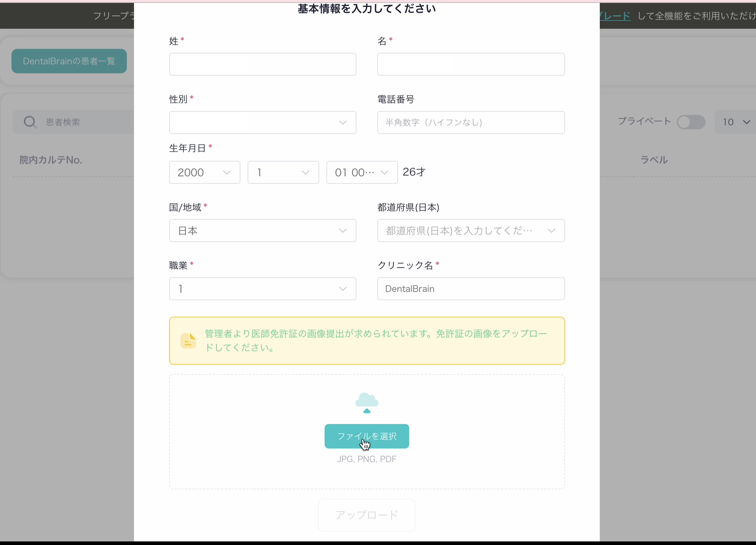Open the 性別 gender dropdown
The height and width of the screenshot is (545, 756).
[x=262, y=123]
